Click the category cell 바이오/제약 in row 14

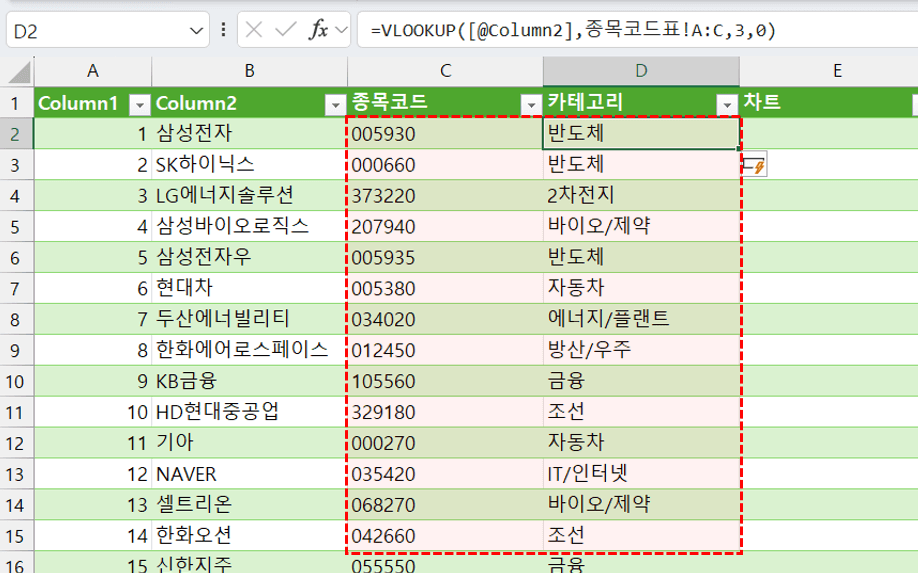pyautogui.click(x=641, y=505)
